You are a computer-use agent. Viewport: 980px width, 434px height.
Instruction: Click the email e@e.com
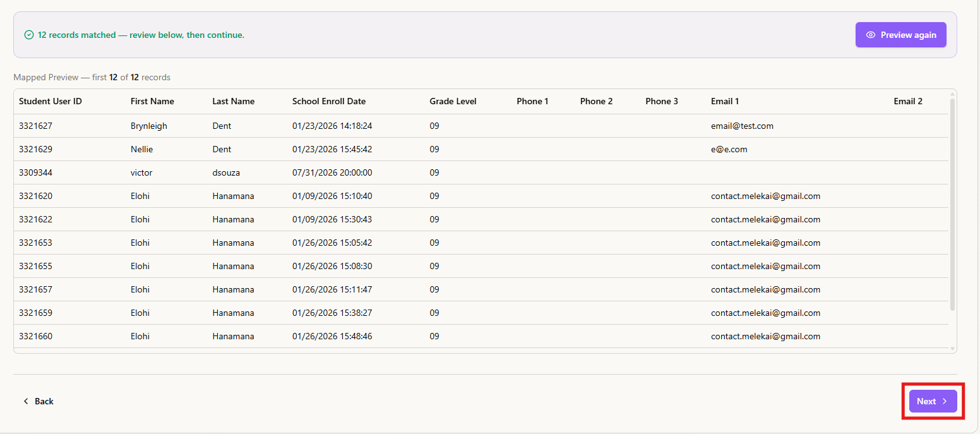coord(729,149)
